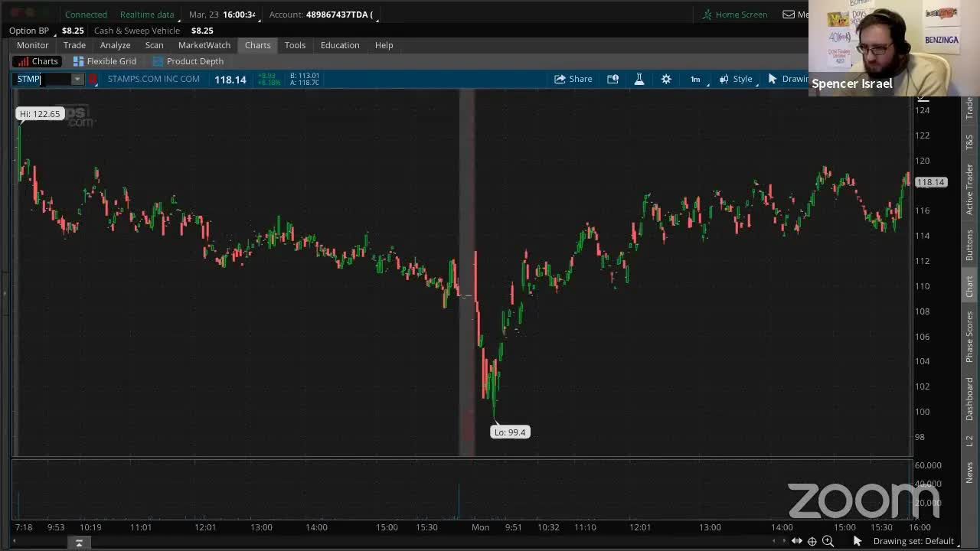
Task: Open the T&S side panel tab
Action: 969,142
